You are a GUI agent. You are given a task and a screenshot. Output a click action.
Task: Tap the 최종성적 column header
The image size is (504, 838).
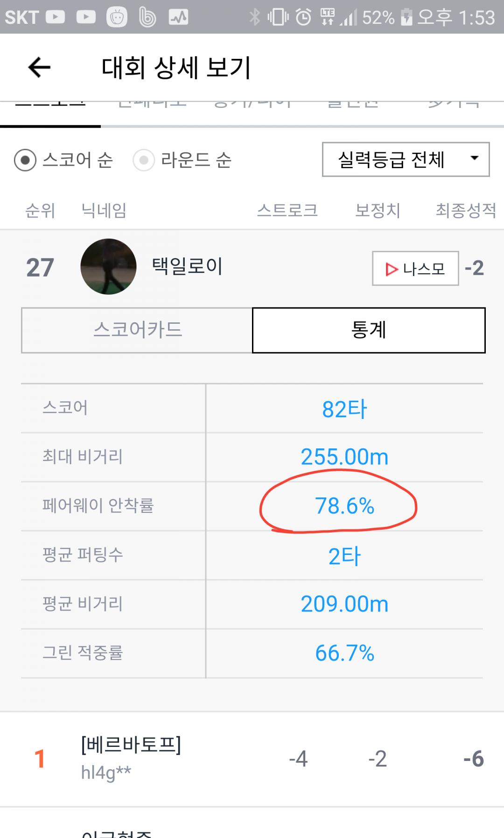pyautogui.click(x=465, y=211)
